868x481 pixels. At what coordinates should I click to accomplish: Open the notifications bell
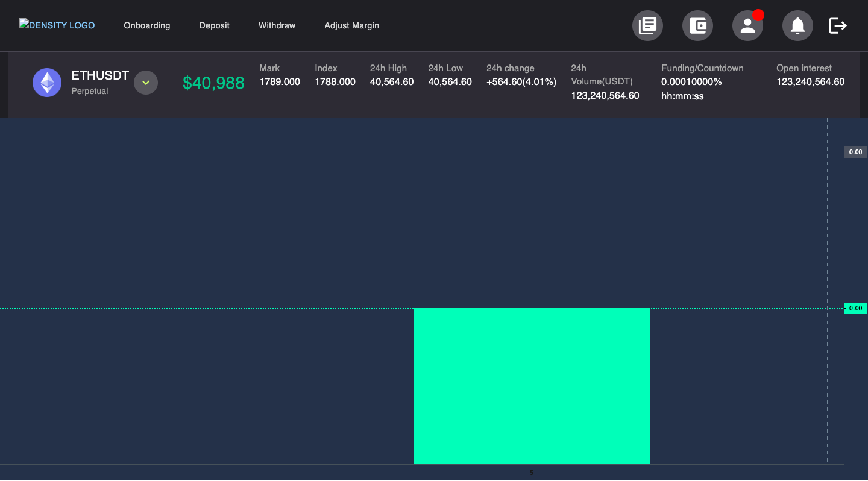coord(797,25)
